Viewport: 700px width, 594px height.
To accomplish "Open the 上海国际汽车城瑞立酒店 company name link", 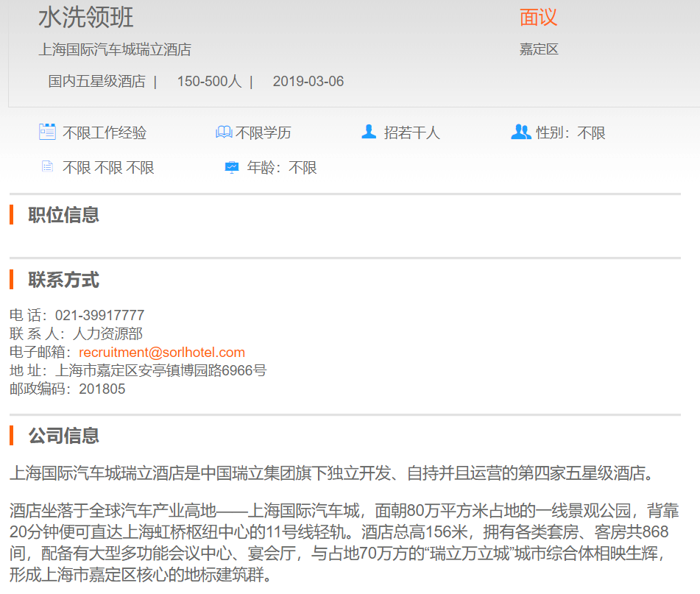I will [115, 49].
